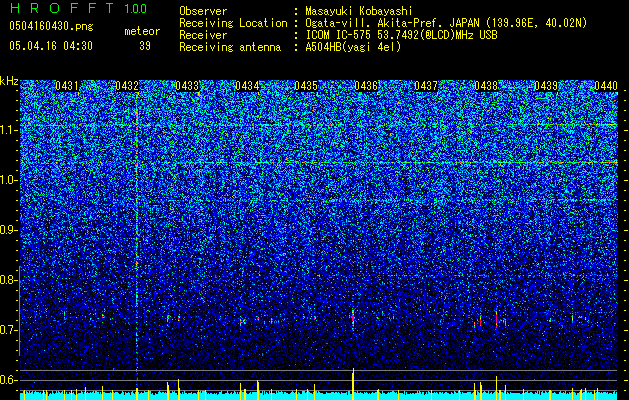Click the 0.8 frequency axis label

(8, 280)
